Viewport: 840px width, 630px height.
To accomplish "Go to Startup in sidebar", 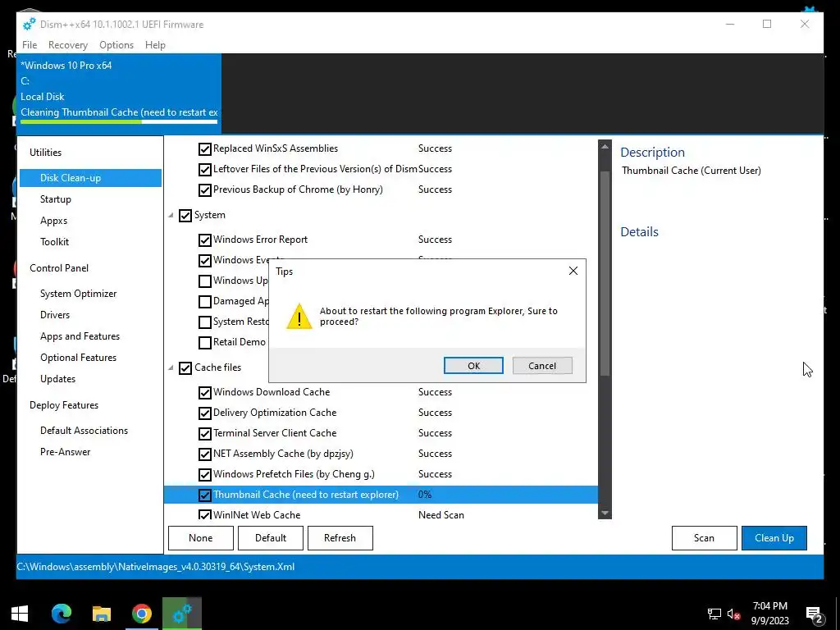I will (x=56, y=199).
